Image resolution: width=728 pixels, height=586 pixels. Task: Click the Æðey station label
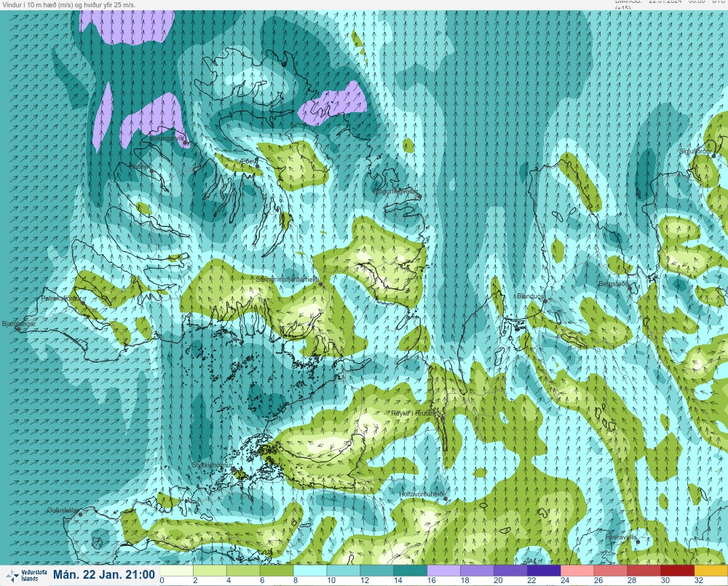(x=249, y=161)
